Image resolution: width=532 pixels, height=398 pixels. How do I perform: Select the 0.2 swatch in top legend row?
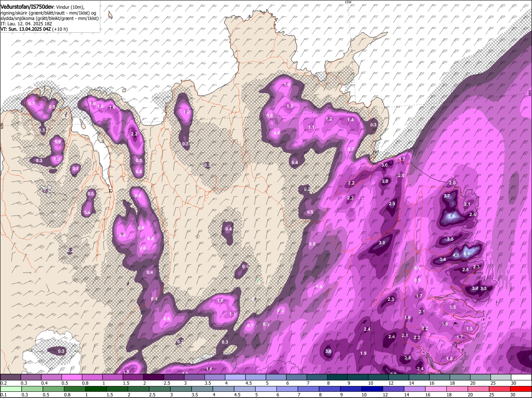[10, 377]
